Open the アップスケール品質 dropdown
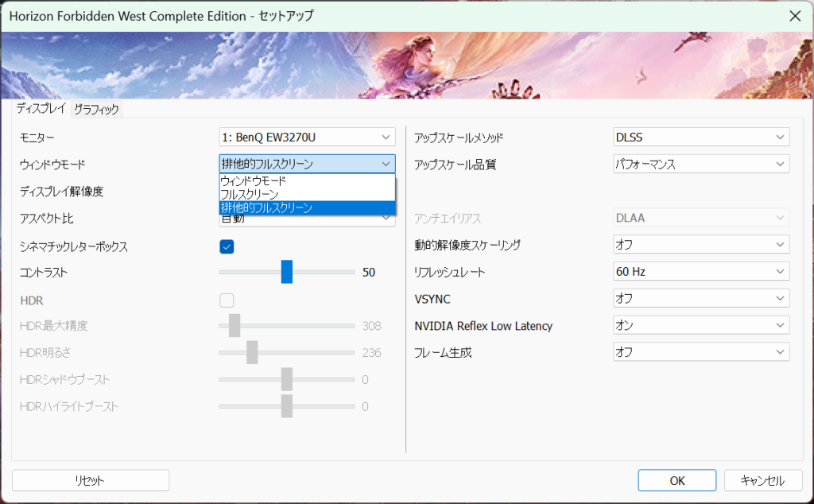Image resolution: width=814 pixels, height=504 pixels. click(701, 165)
